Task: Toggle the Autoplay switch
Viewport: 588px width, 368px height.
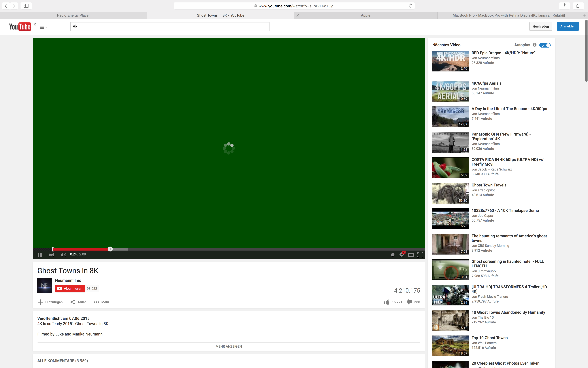Action: [x=545, y=45]
